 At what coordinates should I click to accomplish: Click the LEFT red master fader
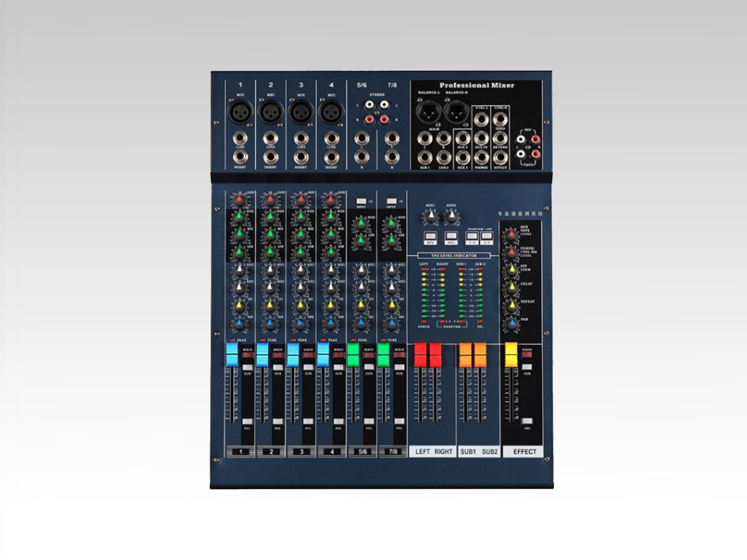(420, 355)
